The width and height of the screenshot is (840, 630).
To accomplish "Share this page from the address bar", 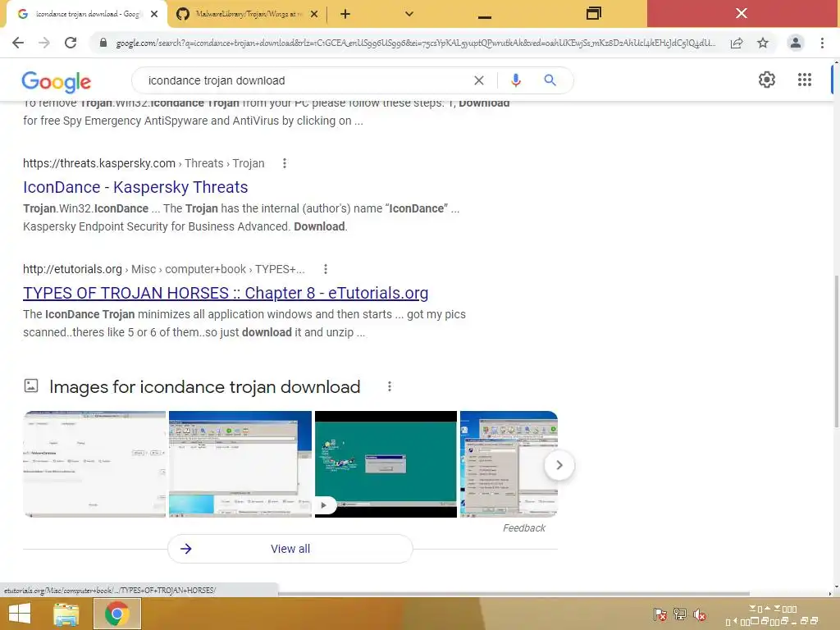I will tap(737, 43).
